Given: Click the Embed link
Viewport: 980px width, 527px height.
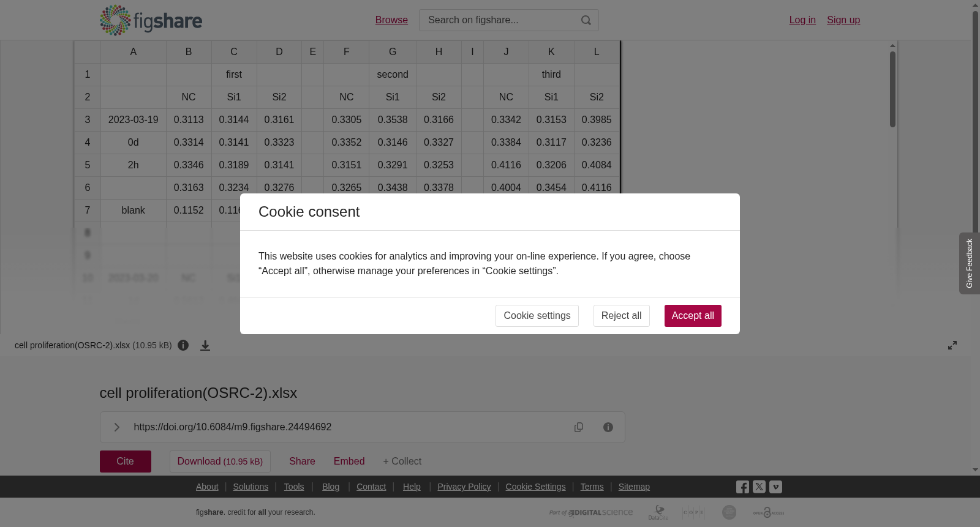Looking at the screenshot, I should 349,462.
